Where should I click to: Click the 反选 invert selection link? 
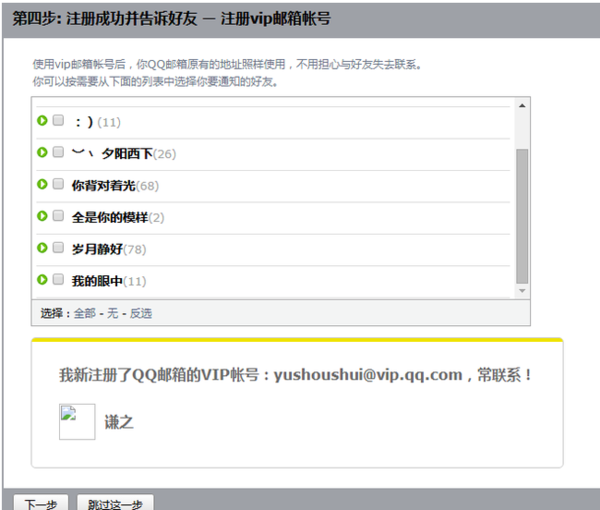(x=141, y=313)
